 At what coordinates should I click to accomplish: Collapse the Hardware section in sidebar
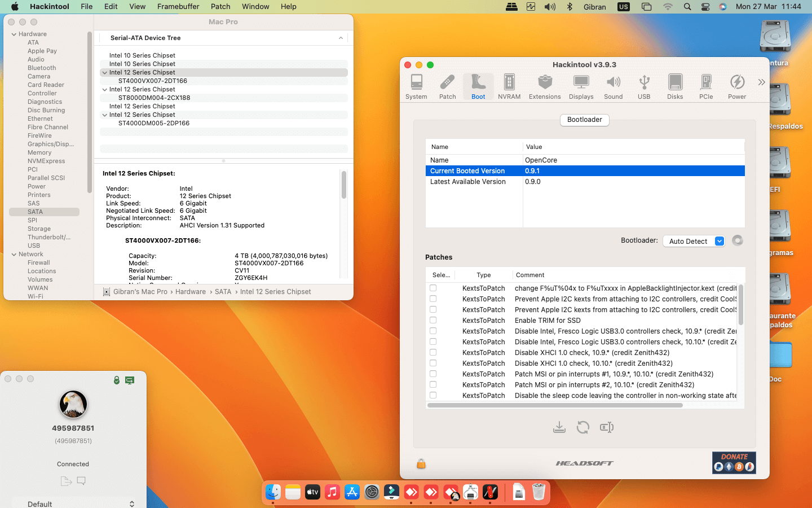[14, 34]
